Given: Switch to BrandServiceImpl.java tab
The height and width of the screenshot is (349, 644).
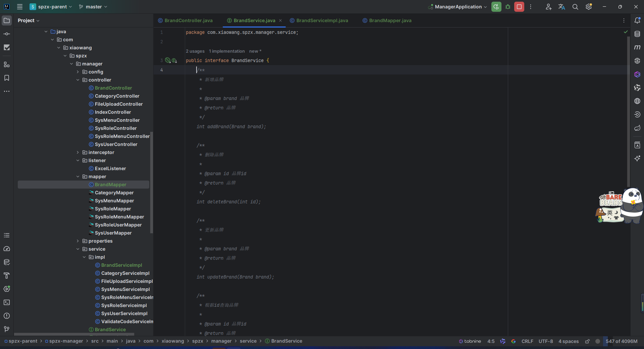Looking at the screenshot, I should 319,20.
